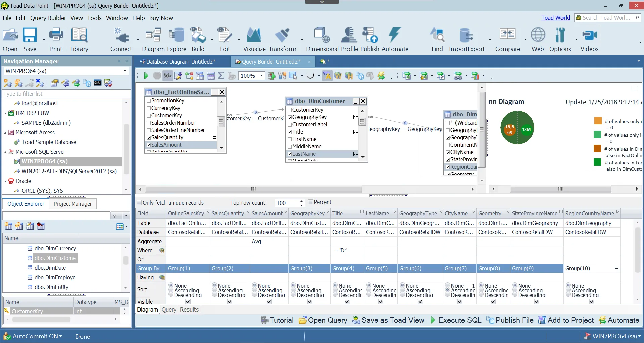Click the Having row filter icon

click(162, 277)
